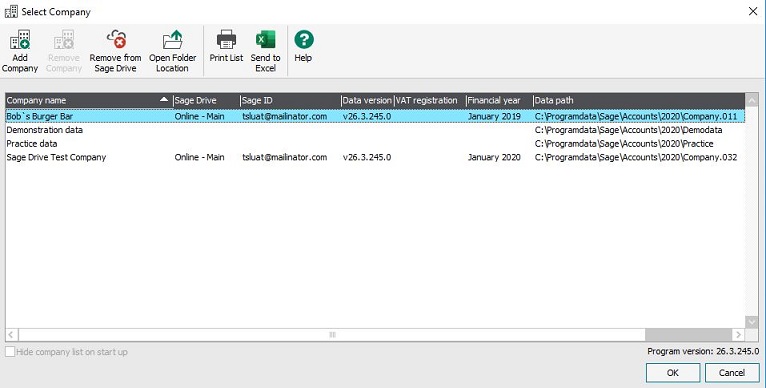
Task: Click the vertical scrollbar up arrow
Action: coord(751,100)
